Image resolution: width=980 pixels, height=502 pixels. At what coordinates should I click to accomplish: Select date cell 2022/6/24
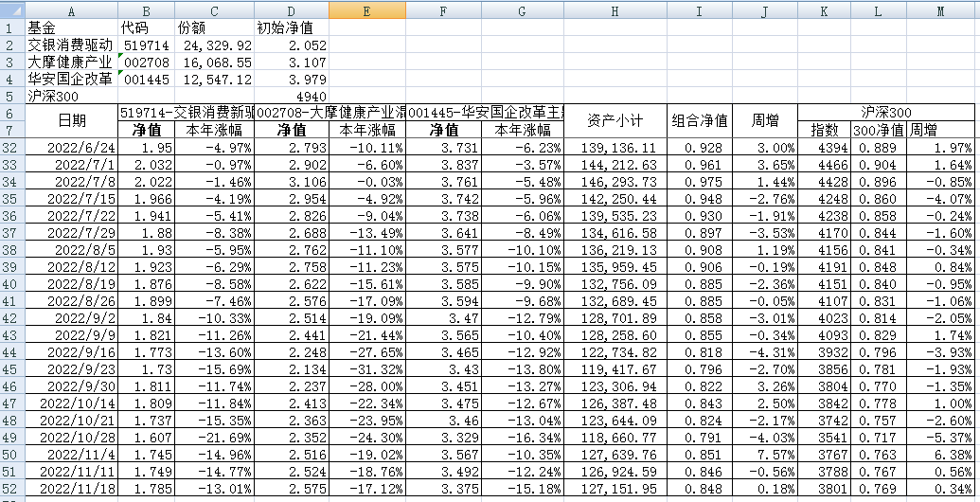(x=71, y=148)
